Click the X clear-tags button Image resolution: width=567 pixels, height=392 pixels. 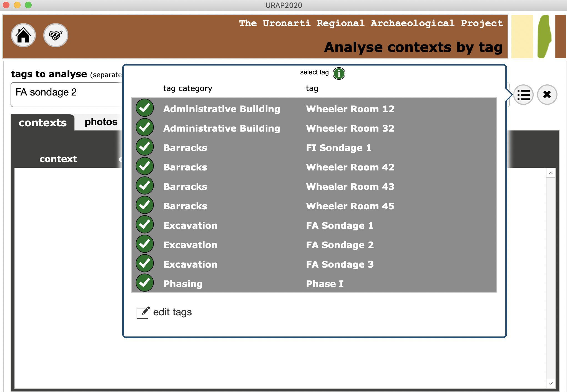click(547, 95)
